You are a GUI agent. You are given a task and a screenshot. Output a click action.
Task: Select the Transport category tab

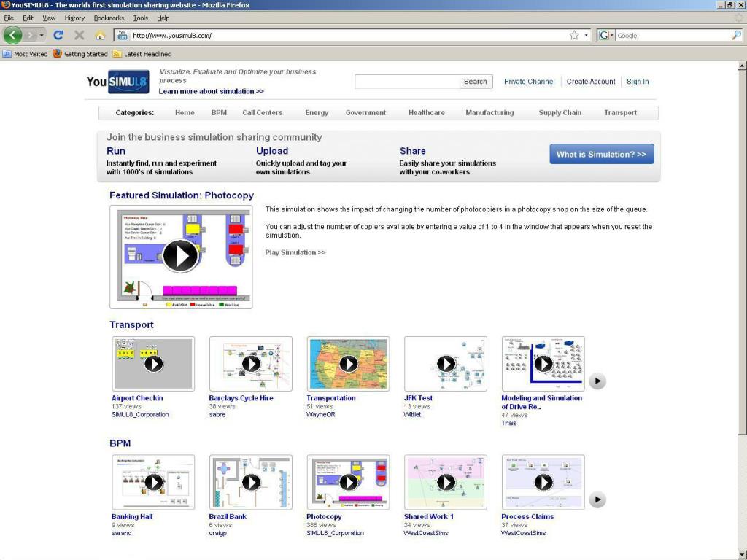pyautogui.click(x=620, y=113)
